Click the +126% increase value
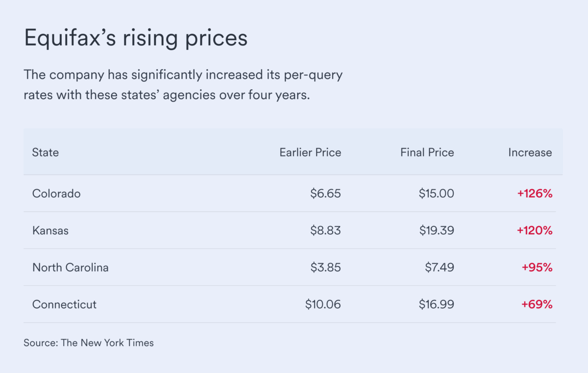The image size is (588, 373). point(535,194)
